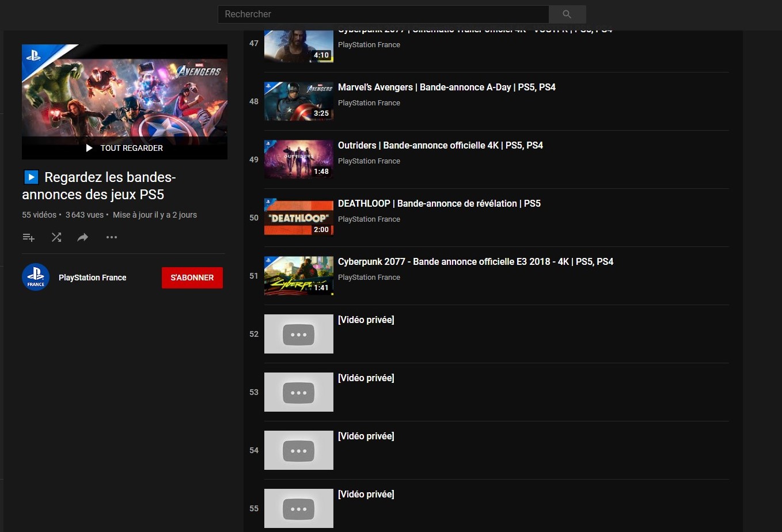Select private video number 52 placeholder
This screenshot has height=532, width=782.
[299, 334]
